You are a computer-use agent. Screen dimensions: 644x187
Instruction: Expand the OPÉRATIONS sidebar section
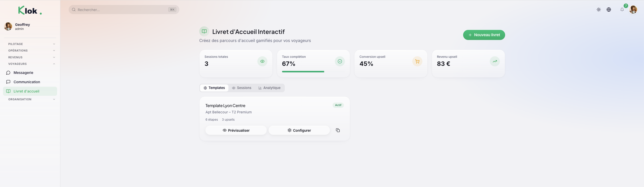[31, 51]
